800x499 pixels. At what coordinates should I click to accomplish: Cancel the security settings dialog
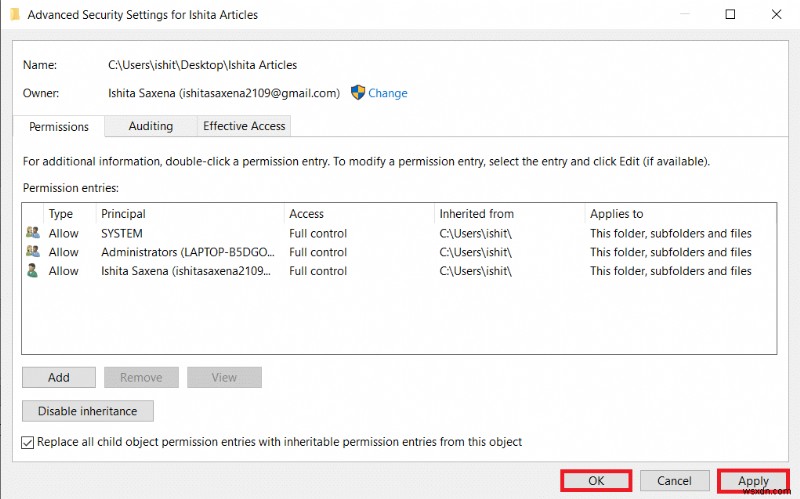coord(674,481)
